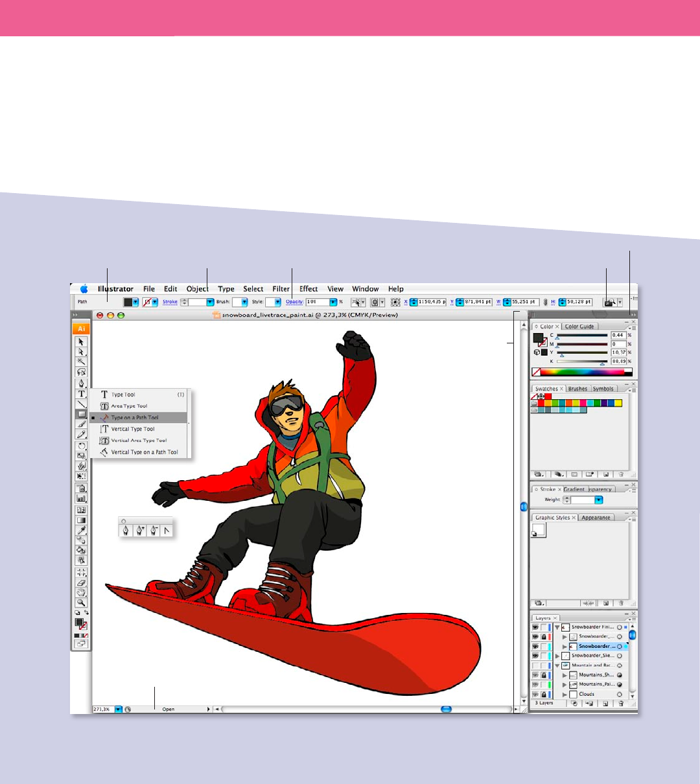Switch to the Brushes tab
700x784 pixels.
[x=577, y=389]
